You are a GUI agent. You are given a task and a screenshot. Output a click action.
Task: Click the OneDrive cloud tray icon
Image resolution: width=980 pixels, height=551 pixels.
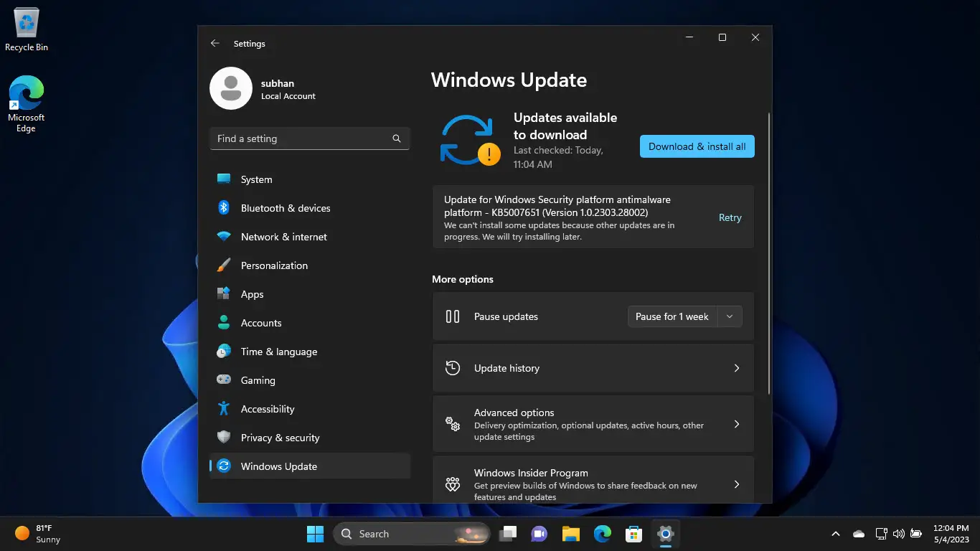[859, 534]
